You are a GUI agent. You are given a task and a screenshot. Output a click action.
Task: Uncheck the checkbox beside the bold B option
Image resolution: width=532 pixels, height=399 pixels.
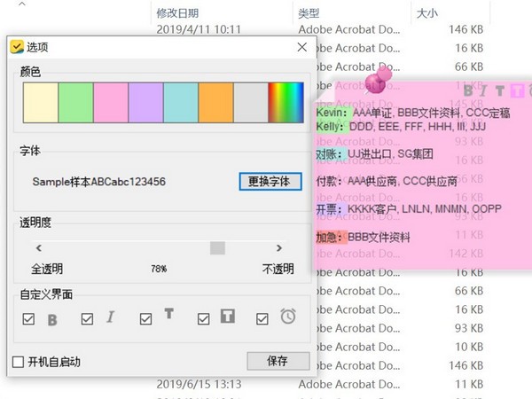click(28, 318)
